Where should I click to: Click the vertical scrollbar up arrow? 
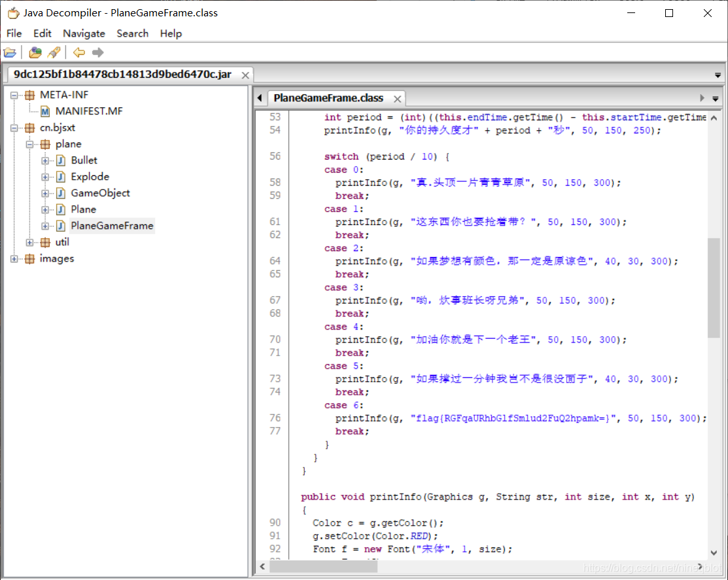pyautogui.click(x=714, y=118)
